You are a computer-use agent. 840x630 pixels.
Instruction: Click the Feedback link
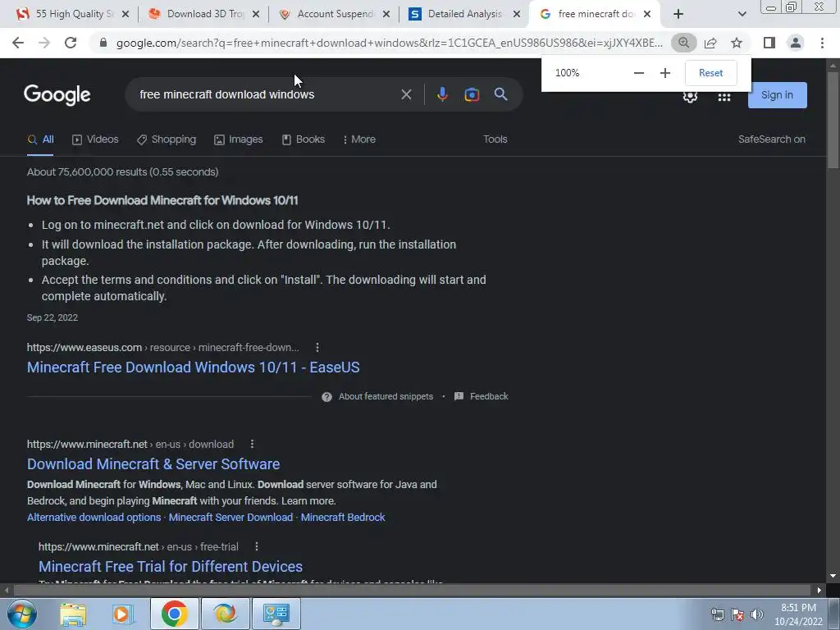[x=481, y=397]
